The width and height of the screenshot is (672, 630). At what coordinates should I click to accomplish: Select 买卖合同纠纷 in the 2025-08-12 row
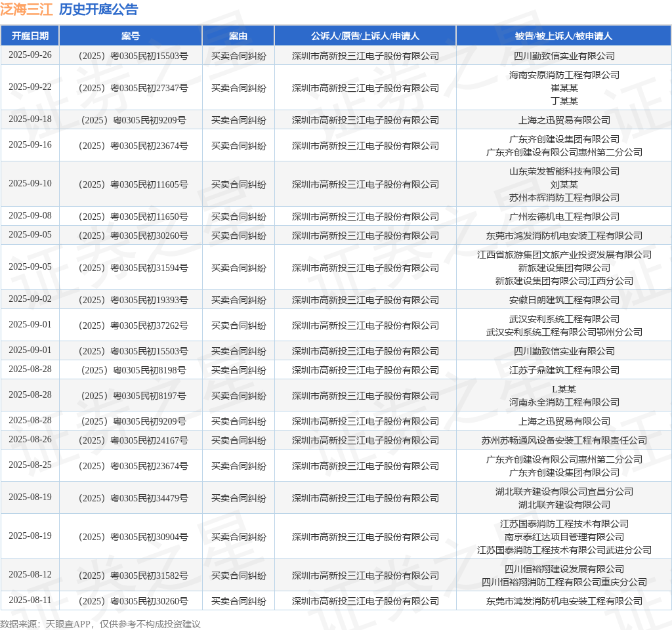coord(239,575)
